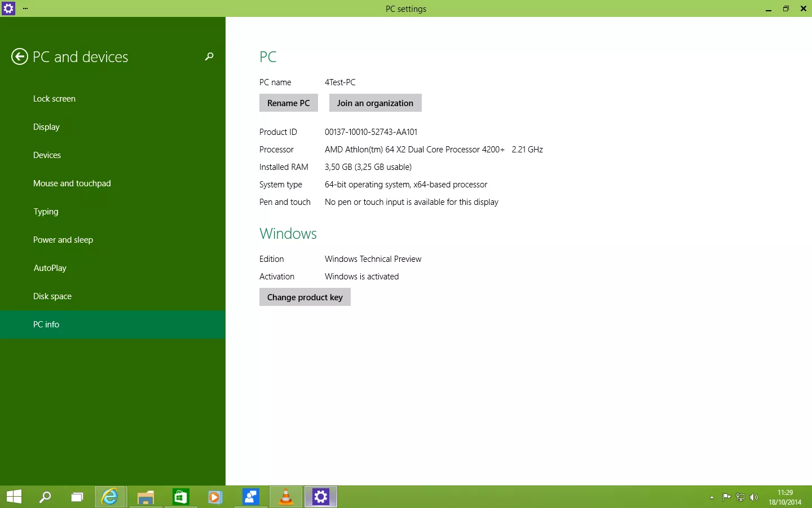Screen dimensions: 812x508
Task: Click the No pen or touch input text
Action: 412,202
